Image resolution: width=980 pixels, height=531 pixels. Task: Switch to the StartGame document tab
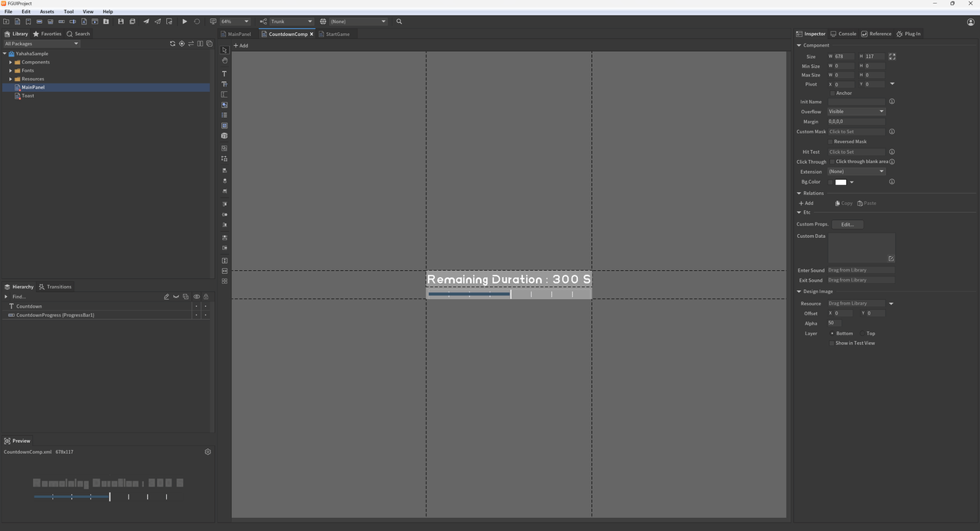337,34
